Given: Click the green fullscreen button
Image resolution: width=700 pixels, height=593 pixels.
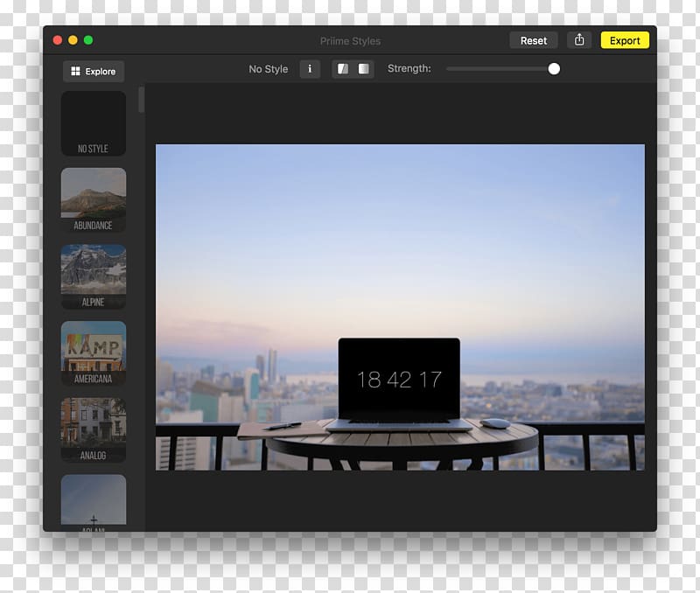Looking at the screenshot, I should (88, 40).
